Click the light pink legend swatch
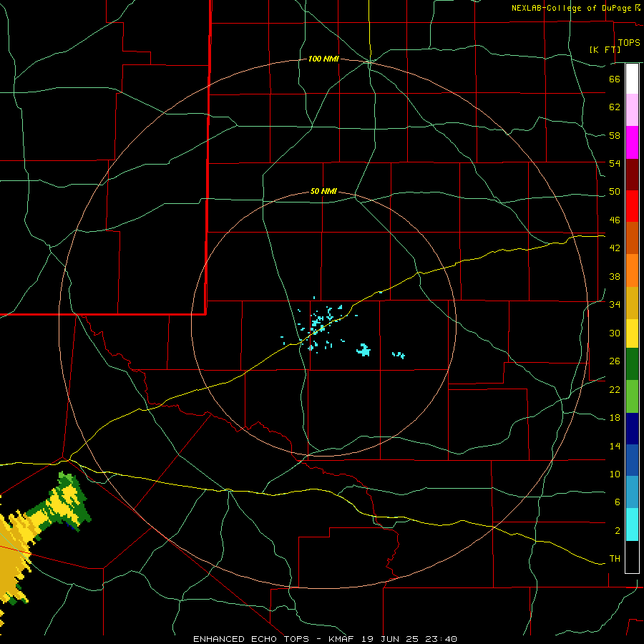The height and width of the screenshot is (644, 644). pos(632,109)
